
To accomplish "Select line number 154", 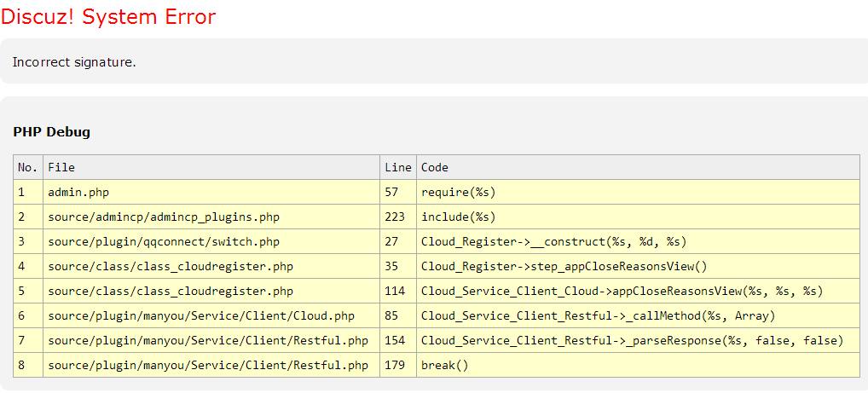I will point(398,340).
